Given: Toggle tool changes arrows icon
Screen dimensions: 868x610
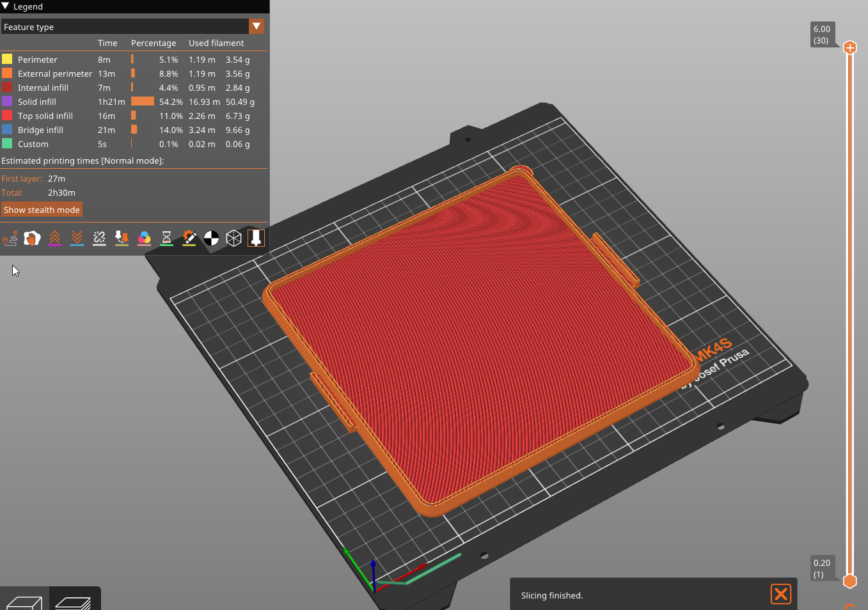Looking at the screenshot, I should (x=122, y=239).
